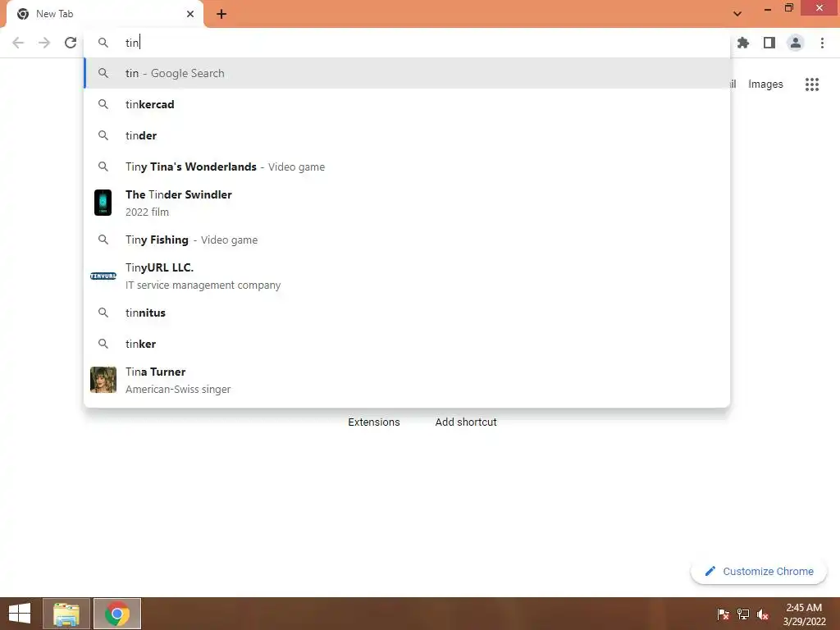Click the search icon beside 'tinnitus'

coord(103,313)
